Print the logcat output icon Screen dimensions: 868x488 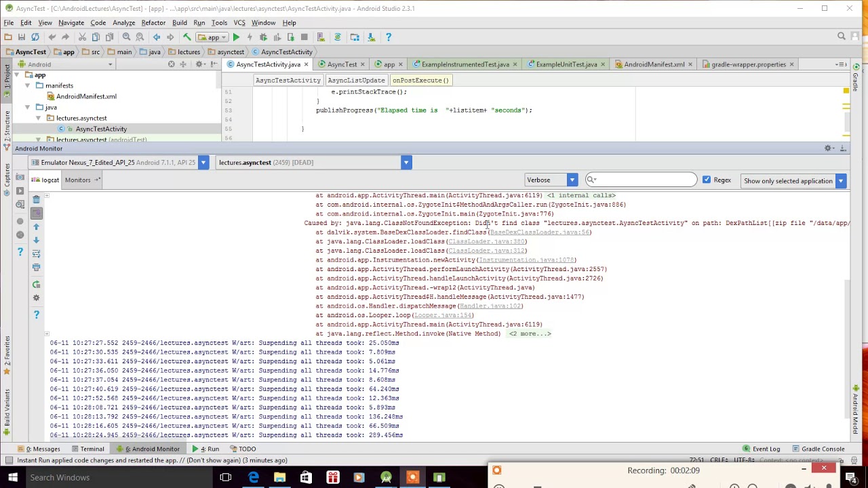(x=37, y=267)
